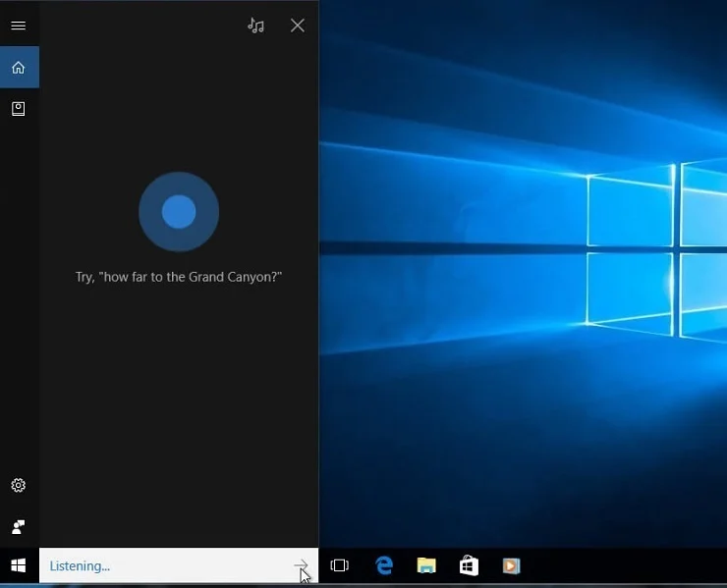
Task: Open the media player taskbar icon
Action: click(x=511, y=565)
